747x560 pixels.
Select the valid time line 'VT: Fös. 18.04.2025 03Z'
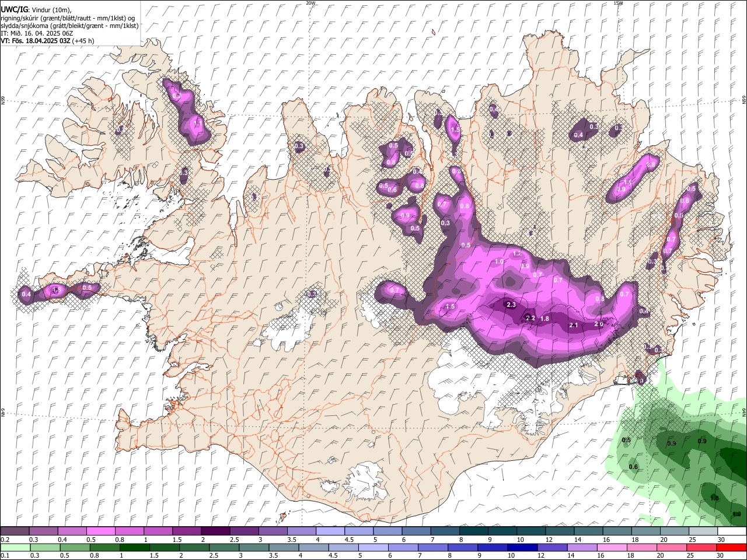point(36,41)
